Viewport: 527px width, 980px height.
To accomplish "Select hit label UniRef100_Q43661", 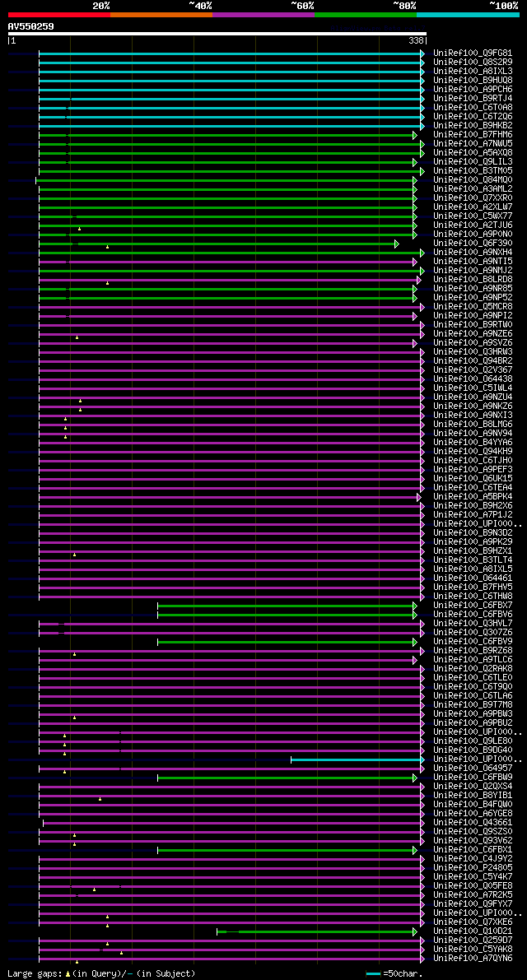I will (x=473, y=823).
